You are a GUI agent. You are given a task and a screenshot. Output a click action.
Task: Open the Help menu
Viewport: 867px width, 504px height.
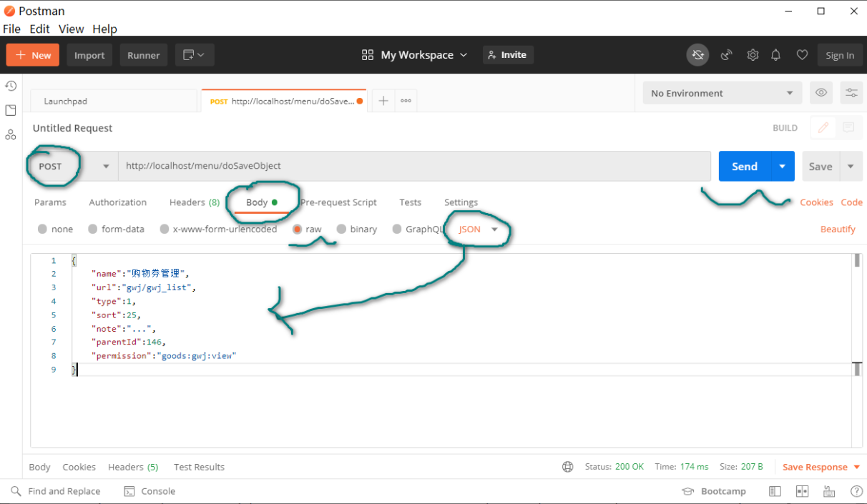104,29
